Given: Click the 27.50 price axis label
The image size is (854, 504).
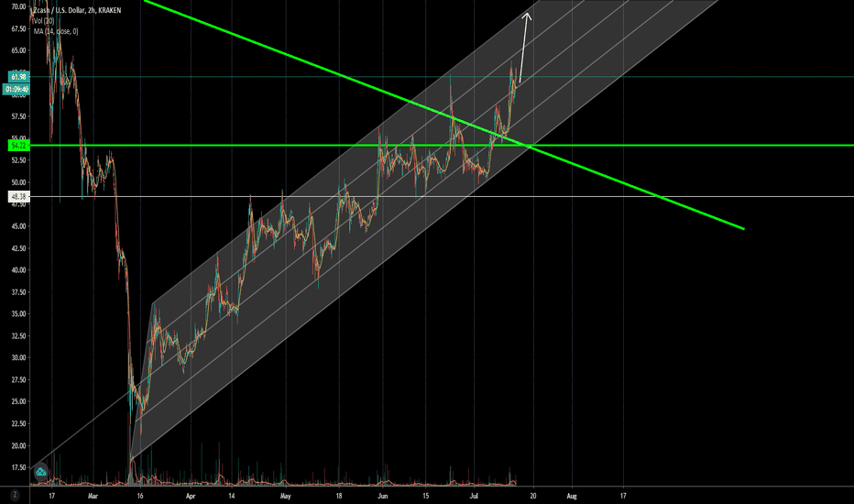Looking at the screenshot, I should tap(19, 379).
